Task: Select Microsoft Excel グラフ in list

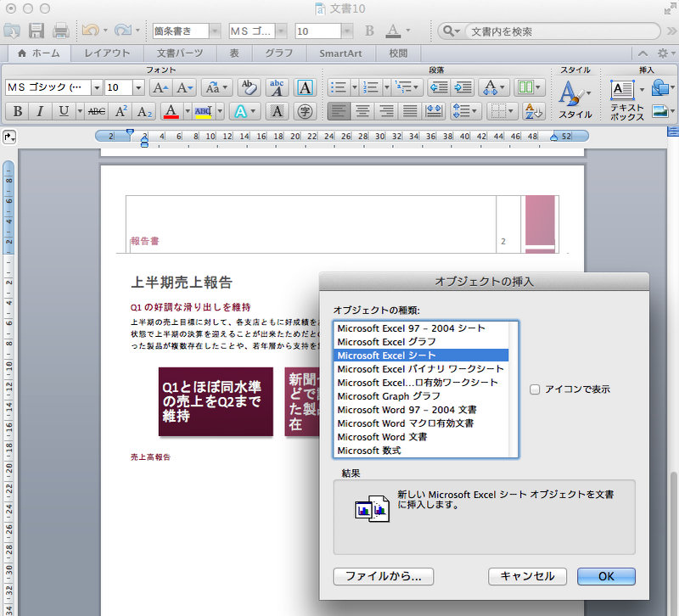Action: pos(421,342)
